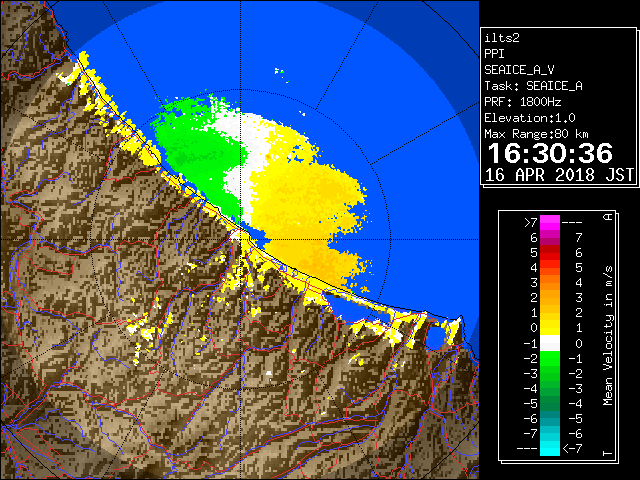
Task: Pick the cyan swatch at the scale bottom
Action: click(550, 449)
